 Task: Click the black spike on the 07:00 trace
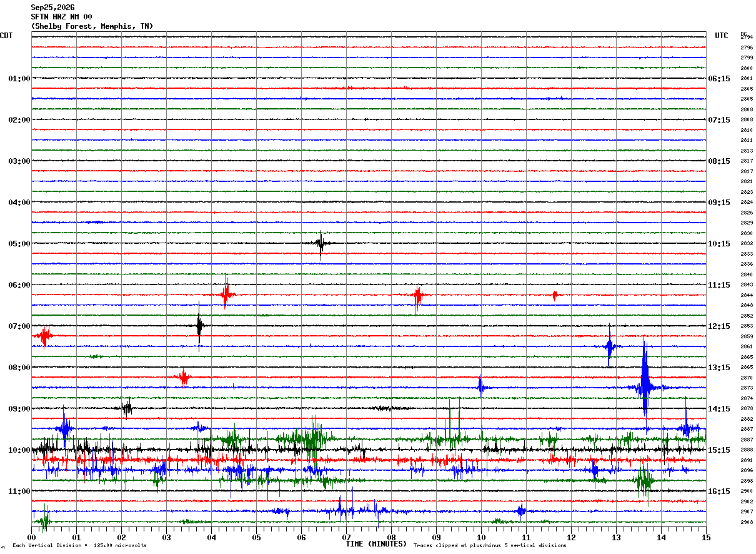pos(199,326)
